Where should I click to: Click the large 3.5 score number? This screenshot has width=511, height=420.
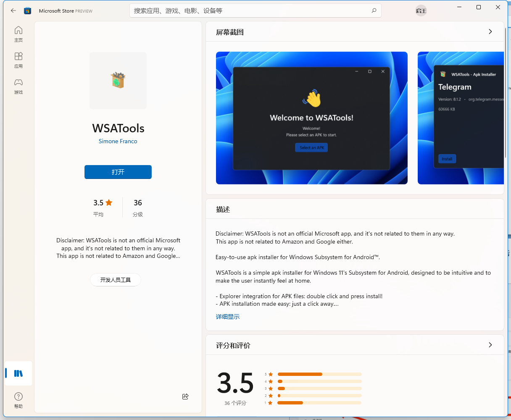point(235,383)
